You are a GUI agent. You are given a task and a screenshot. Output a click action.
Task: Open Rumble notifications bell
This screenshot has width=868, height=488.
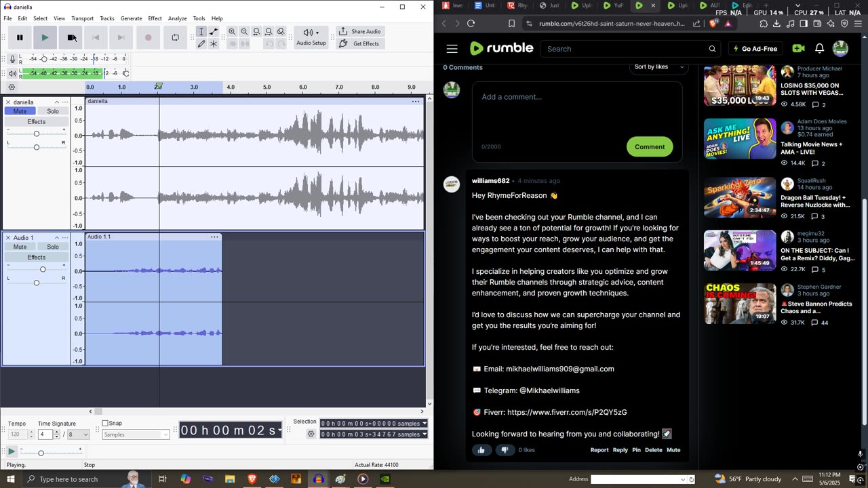[819, 49]
